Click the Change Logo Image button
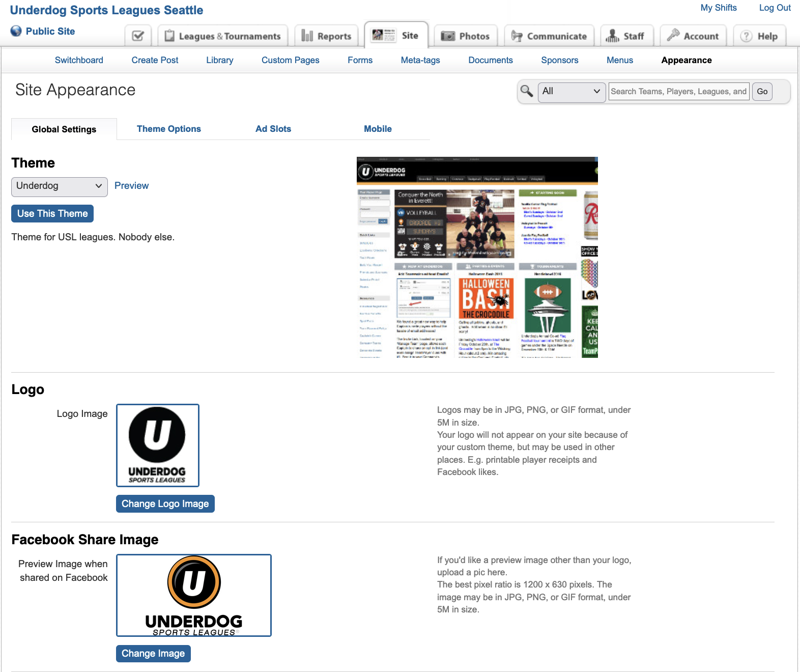Image resolution: width=800 pixels, height=672 pixels. point(165,504)
